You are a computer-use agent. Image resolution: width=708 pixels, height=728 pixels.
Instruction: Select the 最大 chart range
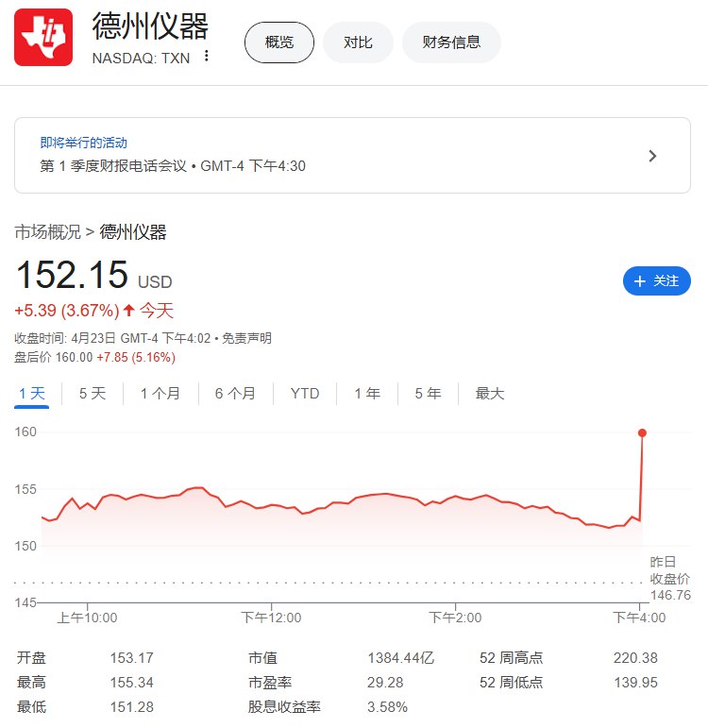pos(489,393)
